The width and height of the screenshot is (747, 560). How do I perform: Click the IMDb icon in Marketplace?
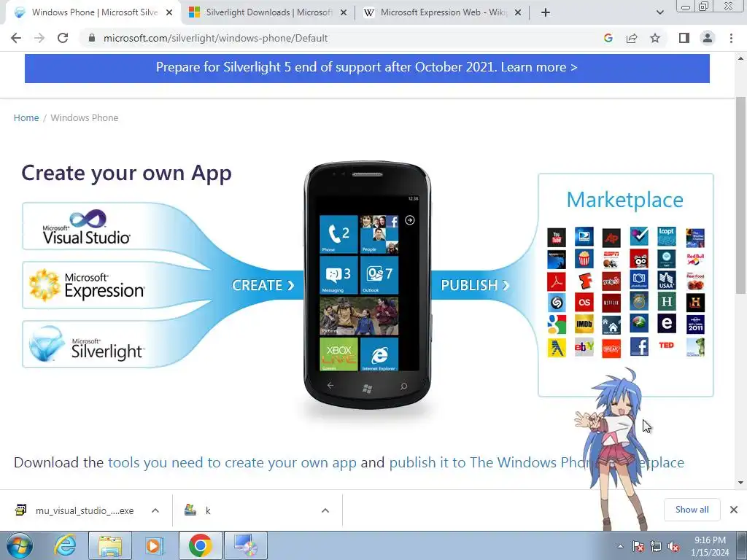(584, 324)
